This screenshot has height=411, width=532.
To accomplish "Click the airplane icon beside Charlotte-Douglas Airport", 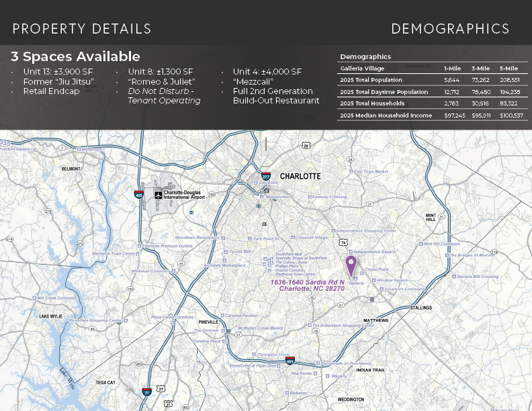I will click(x=159, y=195).
